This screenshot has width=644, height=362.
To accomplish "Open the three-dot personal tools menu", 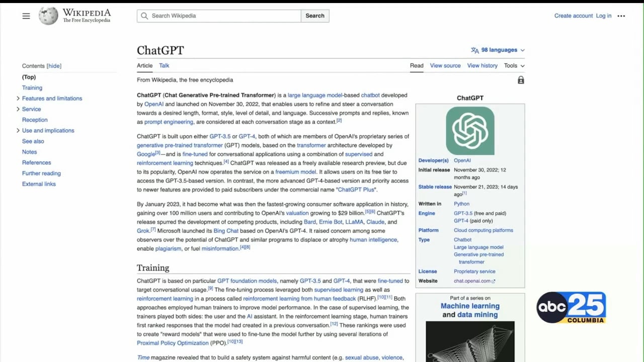I will [621, 16].
